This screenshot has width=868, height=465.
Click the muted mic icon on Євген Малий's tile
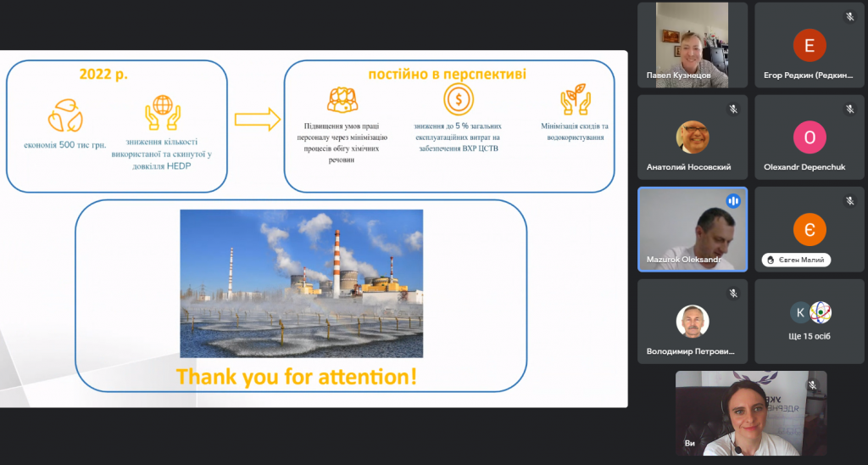[x=849, y=201]
